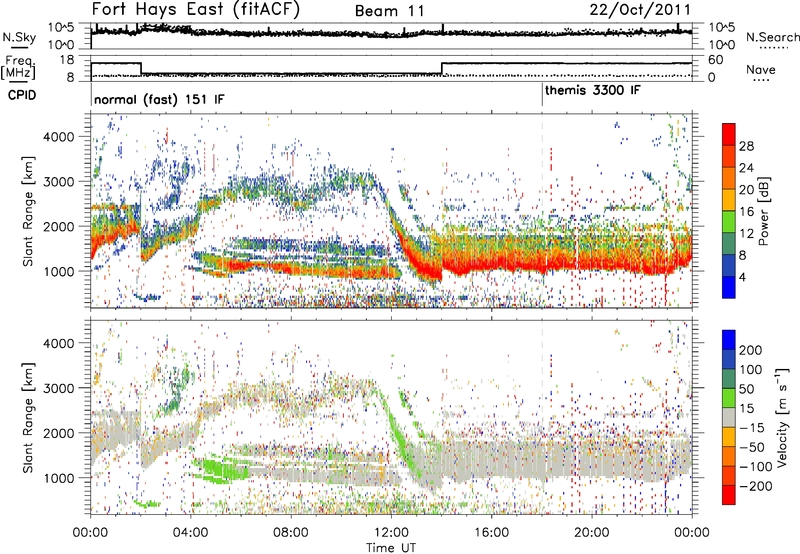Click the 16:00 time tick label

491,533
